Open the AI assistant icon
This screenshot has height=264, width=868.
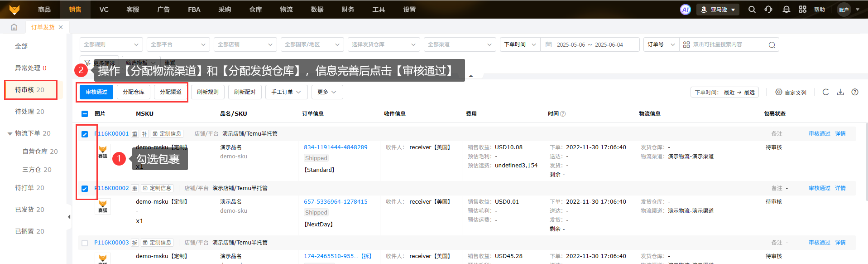(686, 10)
